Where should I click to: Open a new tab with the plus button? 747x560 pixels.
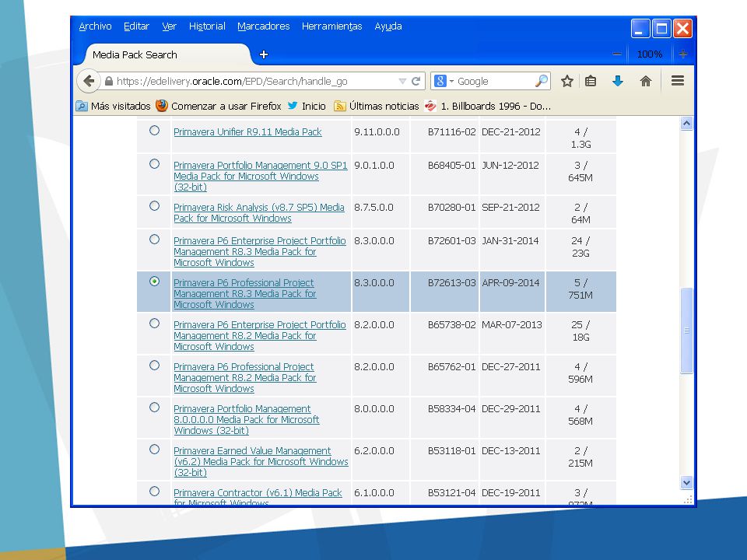(x=264, y=54)
